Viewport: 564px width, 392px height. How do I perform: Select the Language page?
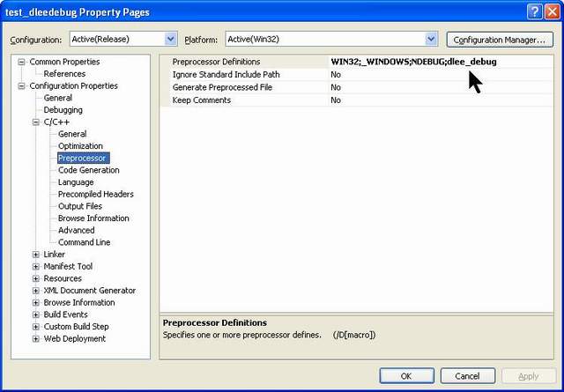point(76,182)
